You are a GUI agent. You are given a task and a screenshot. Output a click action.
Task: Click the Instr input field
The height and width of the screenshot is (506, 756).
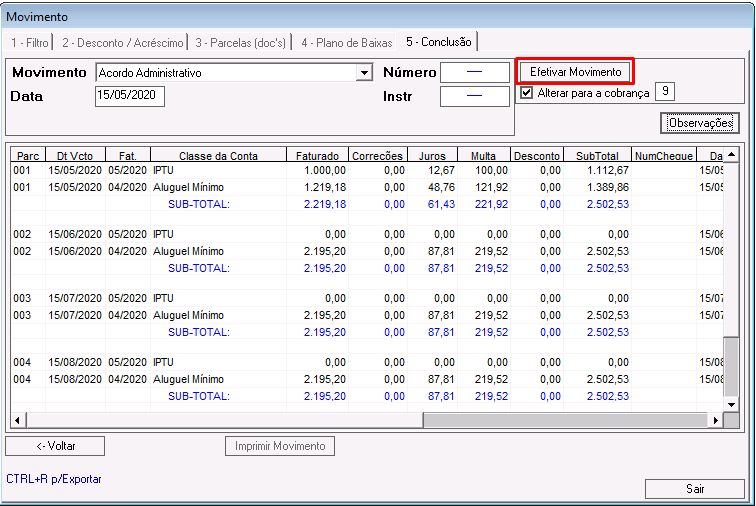pyautogui.click(x=475, y=96)
